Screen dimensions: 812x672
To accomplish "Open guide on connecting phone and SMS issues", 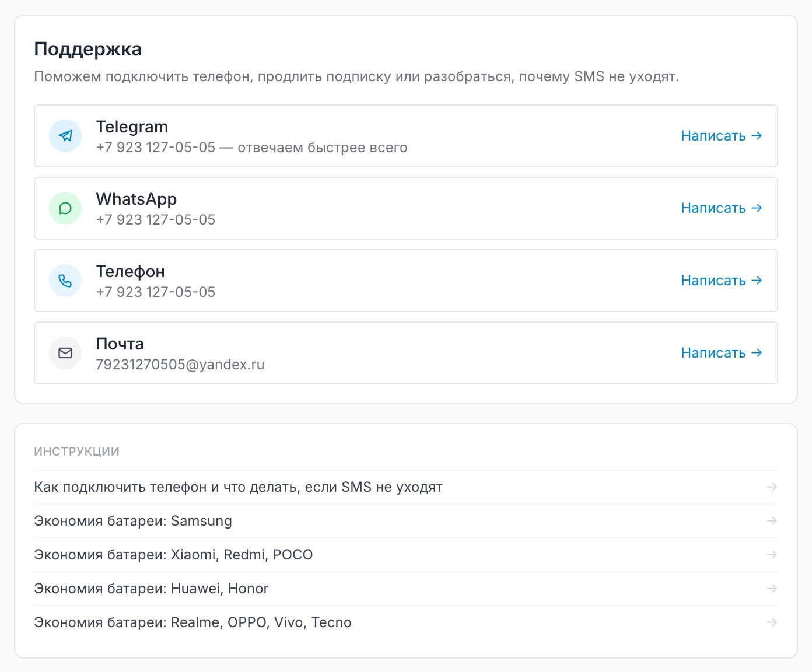I will click(x=406, y=487).
